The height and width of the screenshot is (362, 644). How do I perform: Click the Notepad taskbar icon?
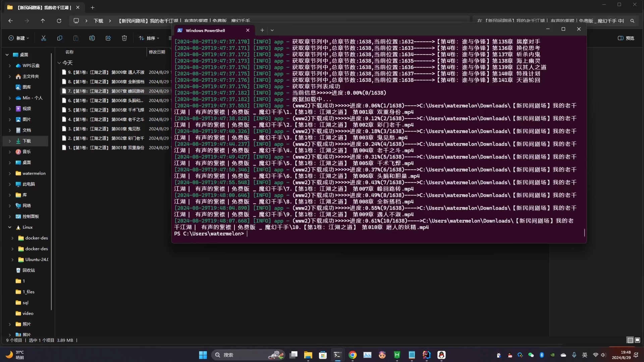point(412,355)
